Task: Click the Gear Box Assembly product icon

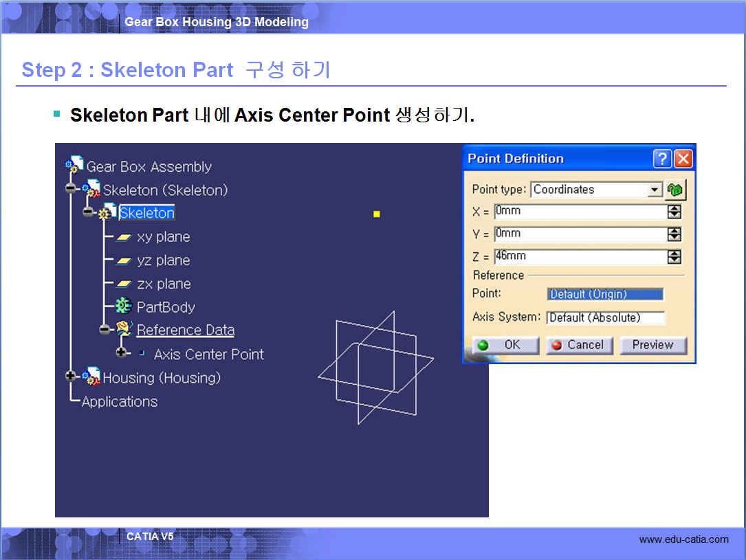Action: [x=74, y=166]
